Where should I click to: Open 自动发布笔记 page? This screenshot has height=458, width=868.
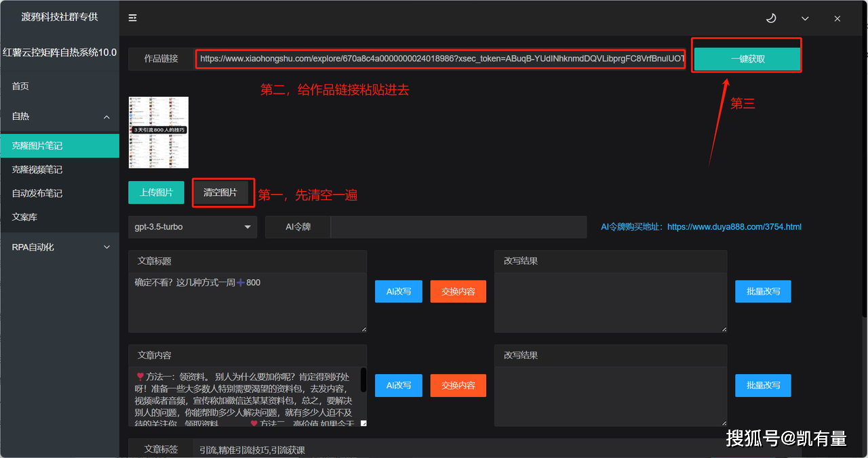pyautogui.click(x=37, y=193)
